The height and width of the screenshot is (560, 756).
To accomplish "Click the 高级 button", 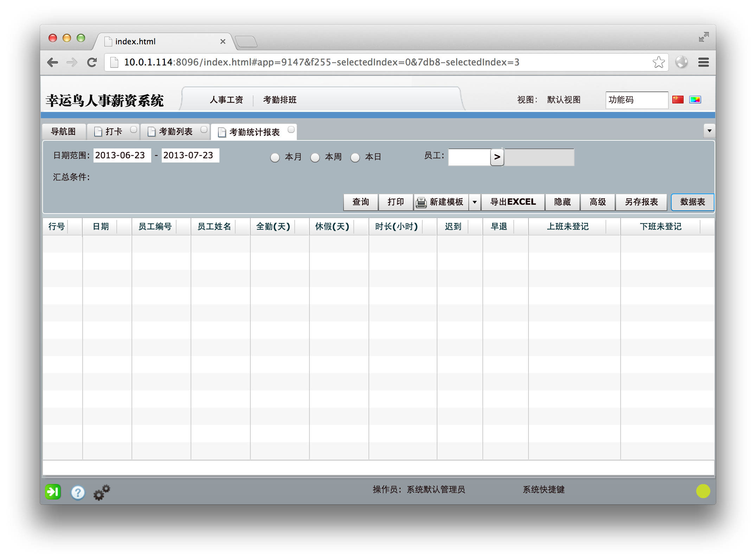I will (x=598, y=202).
